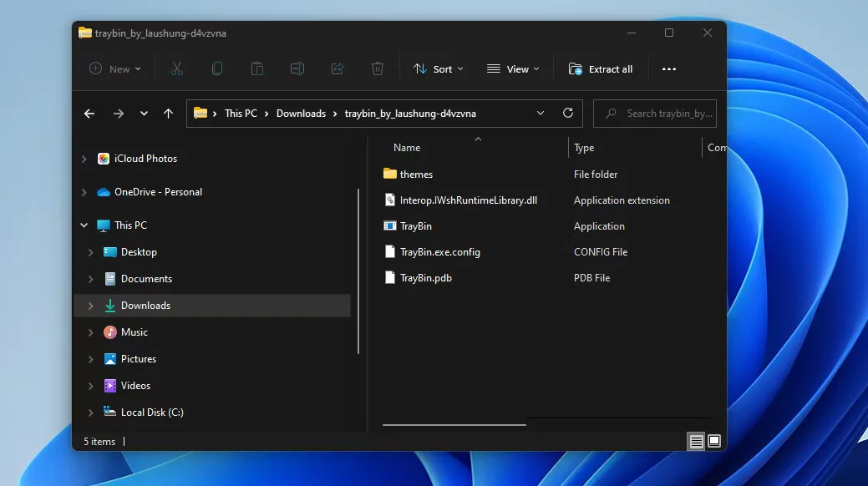This screenshot has width=868, height=486.
Task: Click the Share icon in the toolbar
Action: [x=338, y=68]
